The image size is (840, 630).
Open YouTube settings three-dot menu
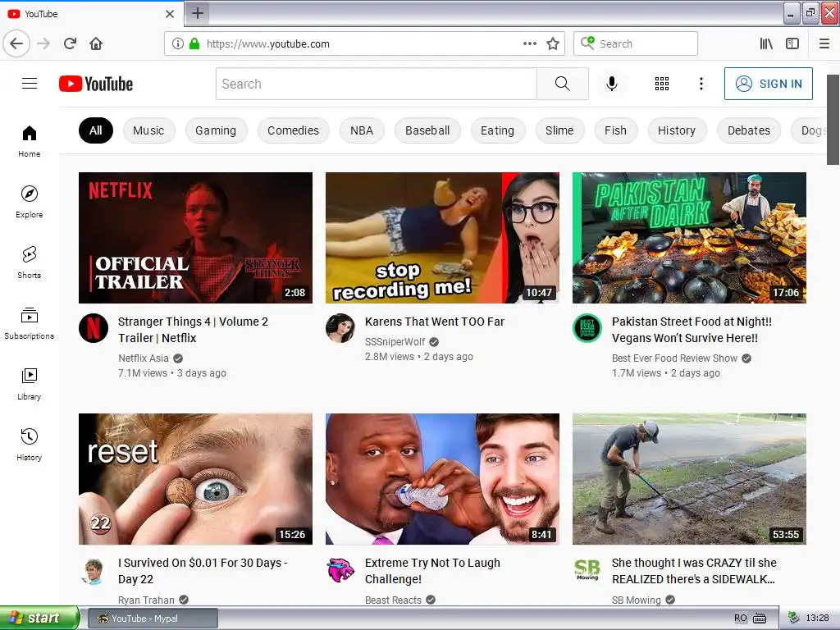701,84
